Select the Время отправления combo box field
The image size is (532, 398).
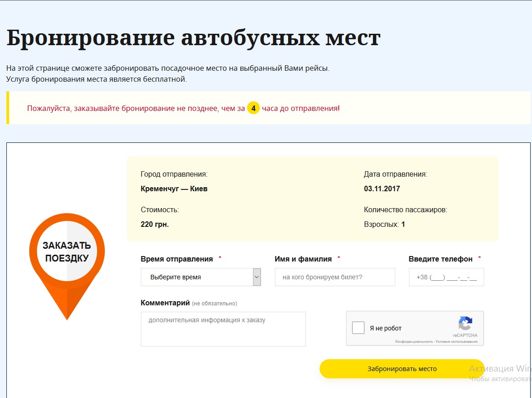(x=197, y=277)
